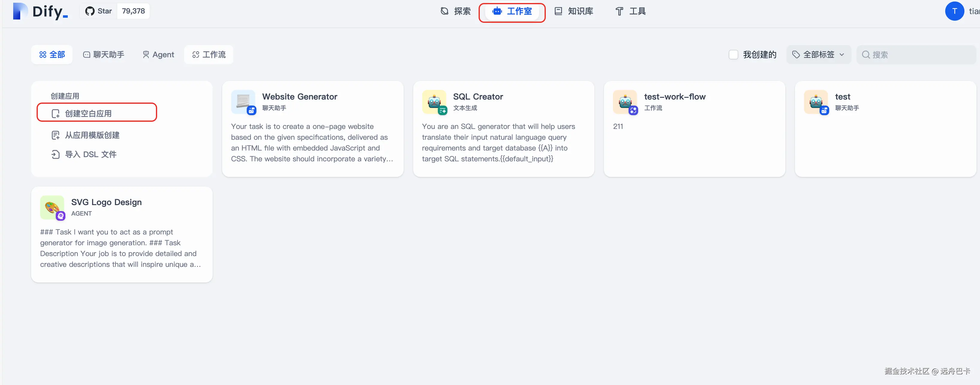Click the import DSL file icon

pos(55,154)
